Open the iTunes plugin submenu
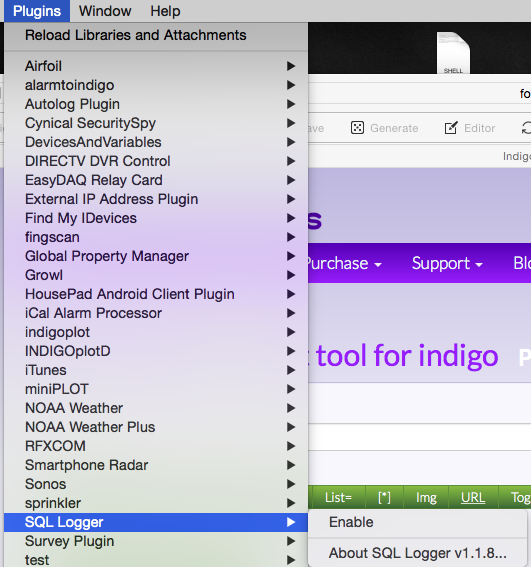The image size is (531, 567). [156, 370]
